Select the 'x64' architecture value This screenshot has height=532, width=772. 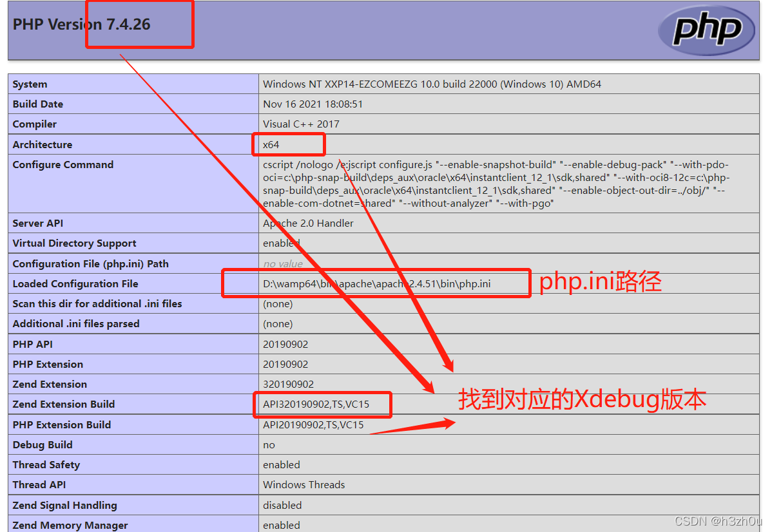[271, 145]
